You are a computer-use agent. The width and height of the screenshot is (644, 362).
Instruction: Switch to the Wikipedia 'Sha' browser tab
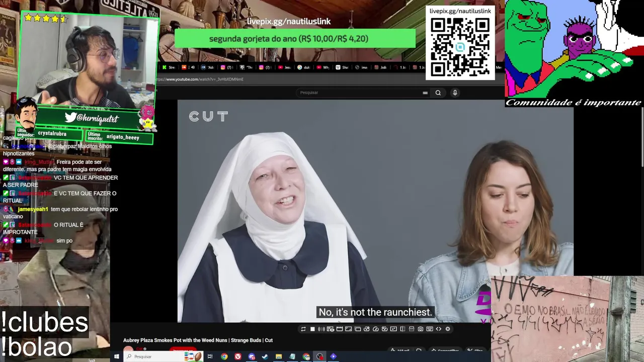[342, 67]
